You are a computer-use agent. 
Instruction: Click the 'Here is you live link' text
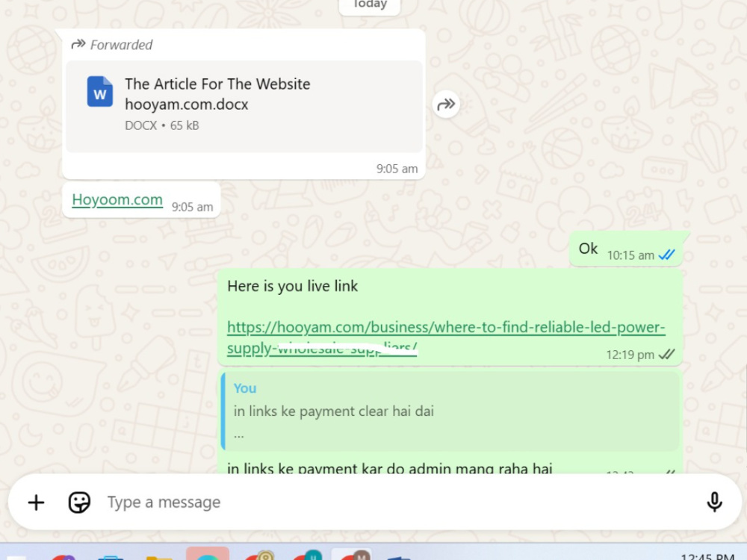pos(293,286)
